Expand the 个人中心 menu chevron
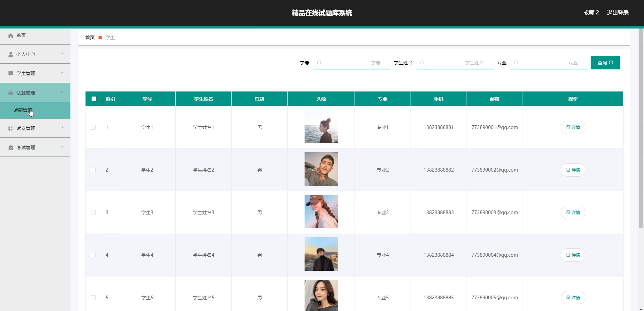Screen dimensions: 644x311 click(x=62, y=54)
